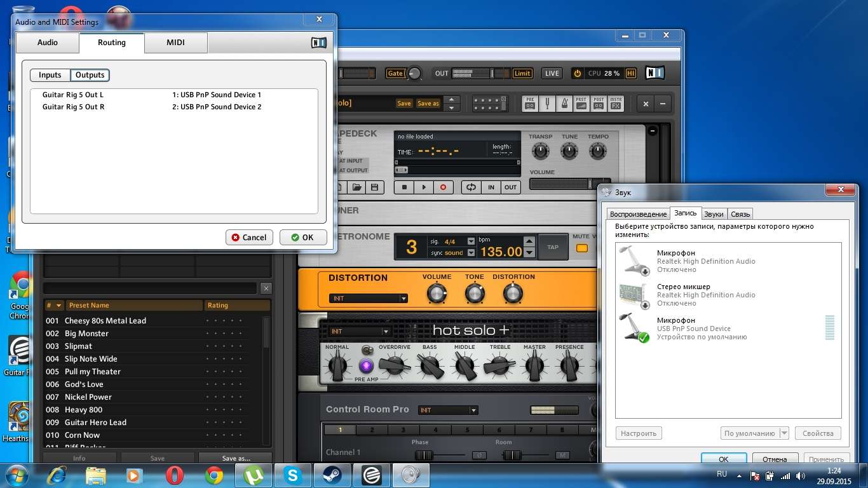Open the metronome sync sound dropdown

click(471, 252)
